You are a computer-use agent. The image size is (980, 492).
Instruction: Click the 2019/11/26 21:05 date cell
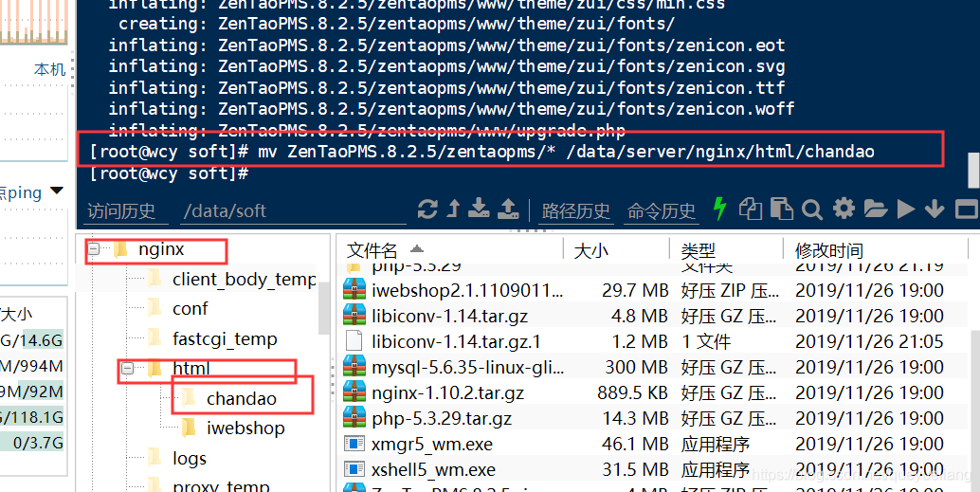click(869, 341)
